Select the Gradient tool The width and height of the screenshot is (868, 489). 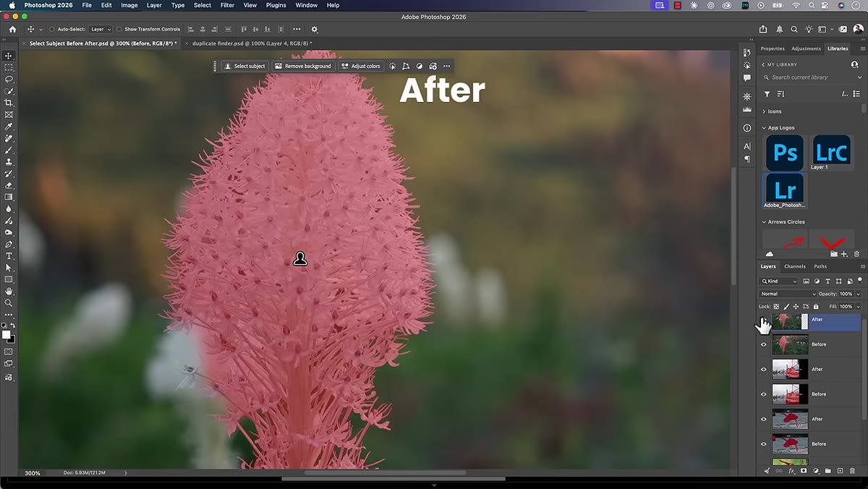click(9, 197)
